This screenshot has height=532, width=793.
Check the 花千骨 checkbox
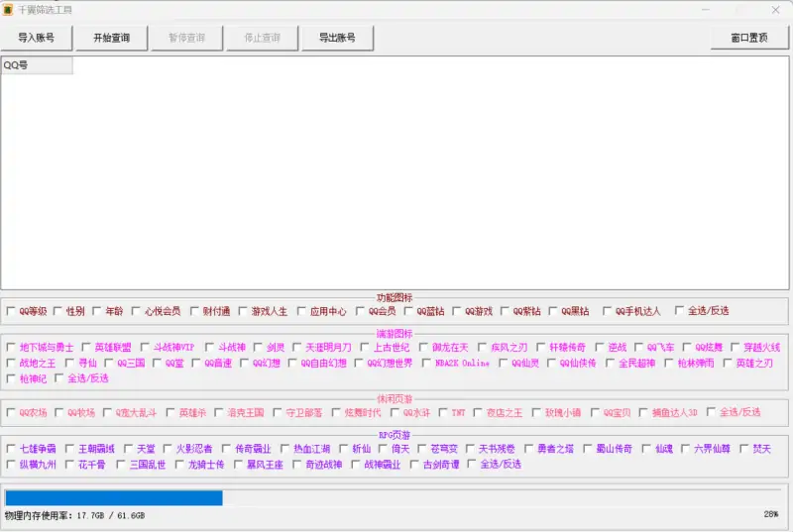click(69, 464)
